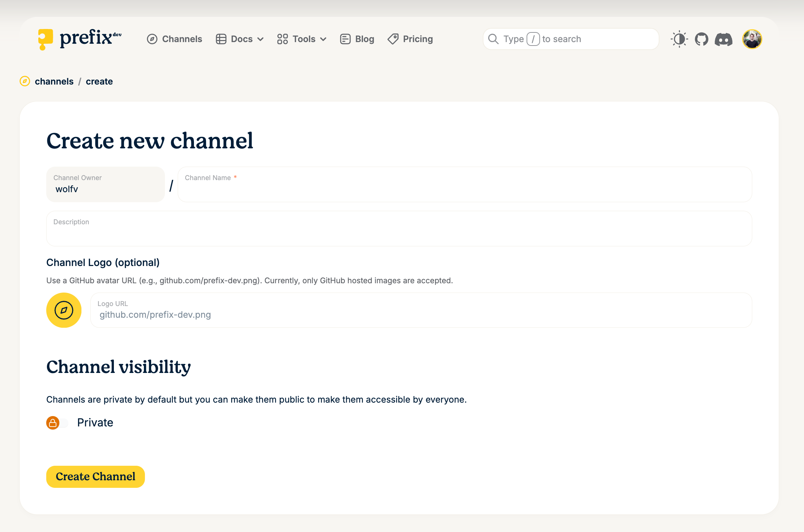
Task: Click the Channels compass icon in the navbar
Action: (152, 39)
